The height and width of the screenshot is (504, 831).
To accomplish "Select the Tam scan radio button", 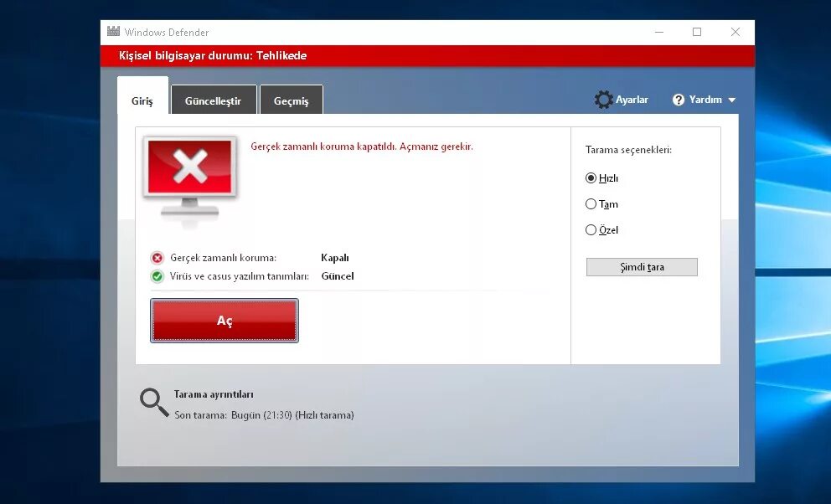I will pos(591,203).
